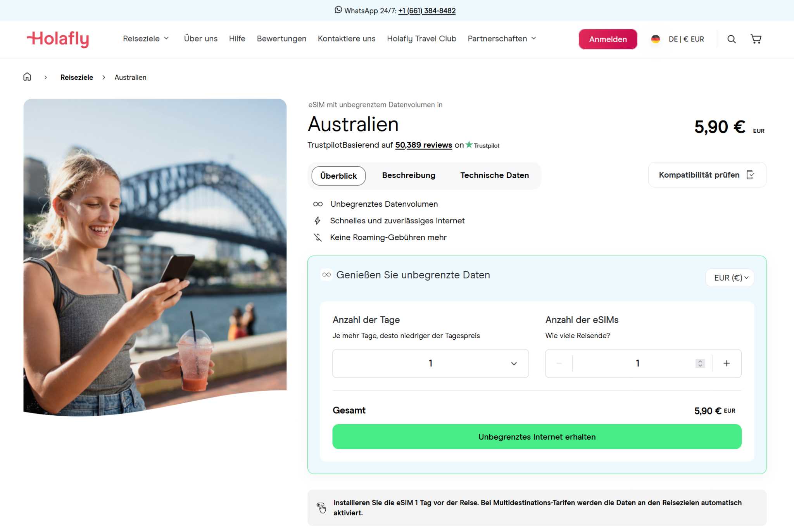
Task: Click the minus icon to reduce eSIMs
Action: coord(559,363)
